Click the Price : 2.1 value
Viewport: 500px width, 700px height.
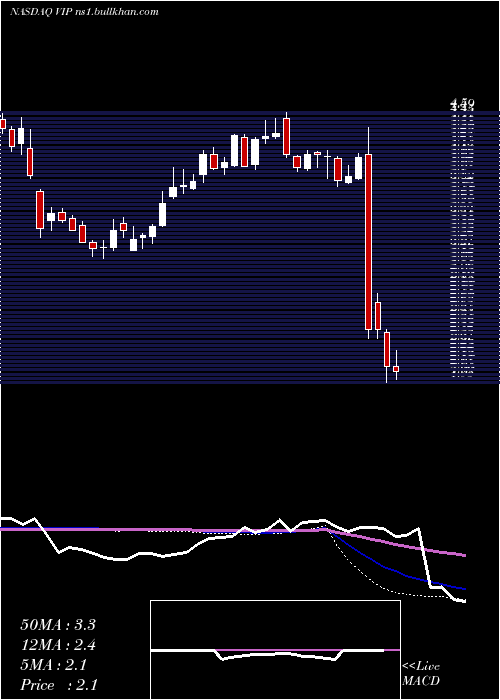tap(59, 685)
